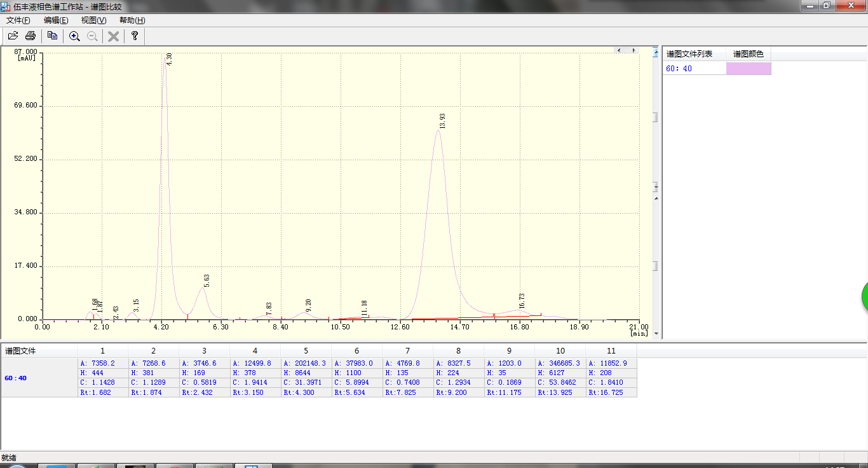The image size is (868, 468).
Task: Click column 5 header in peak table
Action: click(x=306, y=351)
